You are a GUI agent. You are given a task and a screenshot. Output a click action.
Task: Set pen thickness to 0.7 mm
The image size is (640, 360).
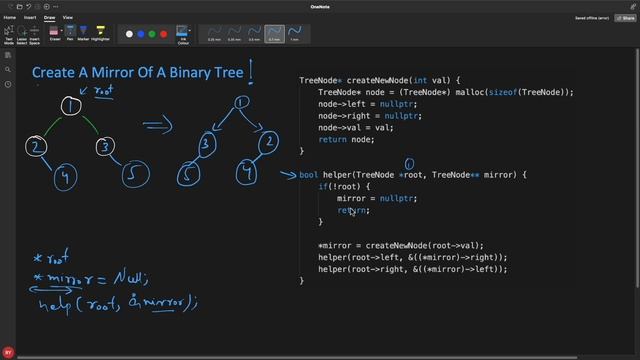274,34
